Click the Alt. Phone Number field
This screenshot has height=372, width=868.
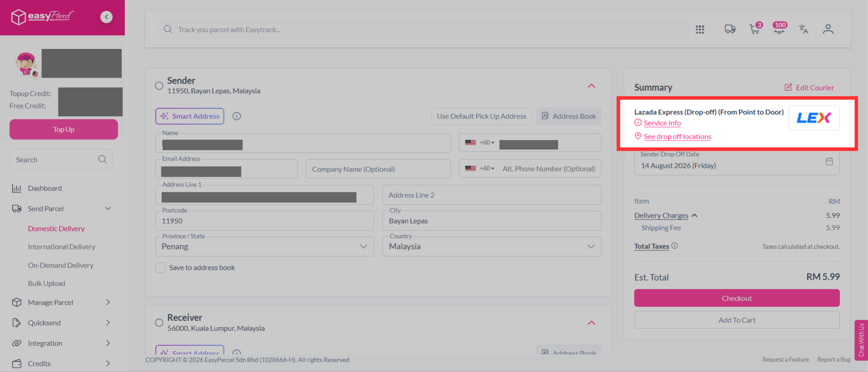coord(549,169)
